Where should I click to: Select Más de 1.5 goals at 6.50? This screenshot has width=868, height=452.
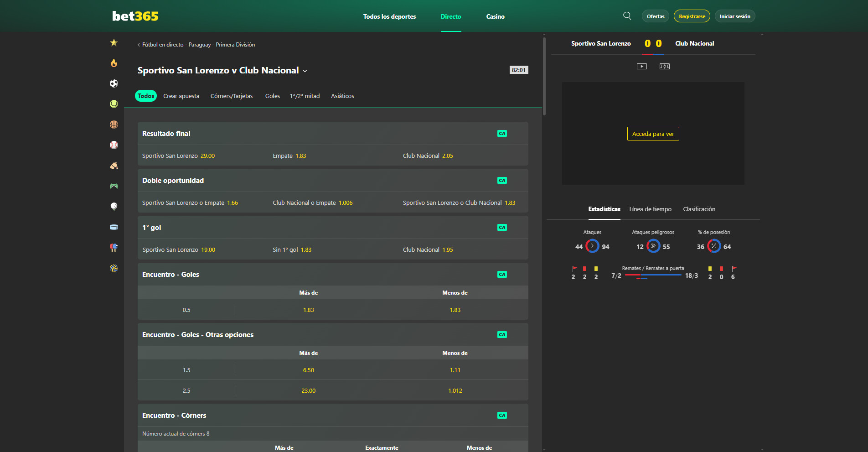click(x=309, y=370)
